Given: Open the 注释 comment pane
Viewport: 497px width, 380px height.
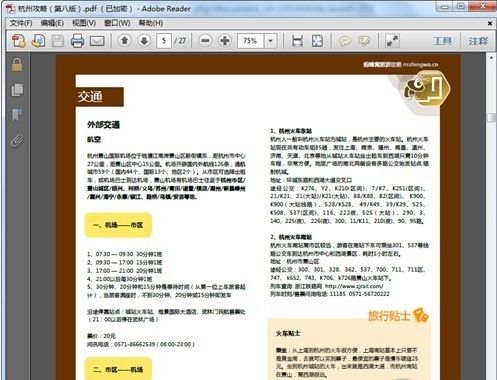Looking at the screenshot, I should (x=478, y=41).
